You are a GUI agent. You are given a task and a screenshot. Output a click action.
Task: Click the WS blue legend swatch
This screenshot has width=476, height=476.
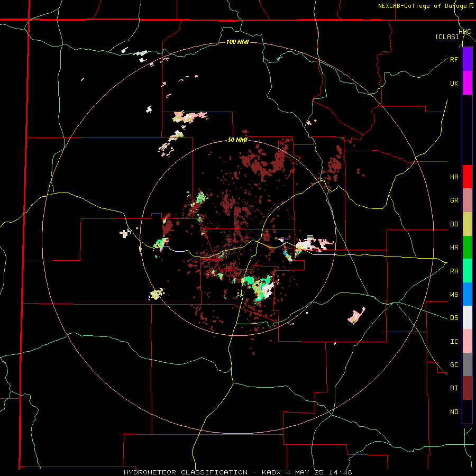(467, 294)
